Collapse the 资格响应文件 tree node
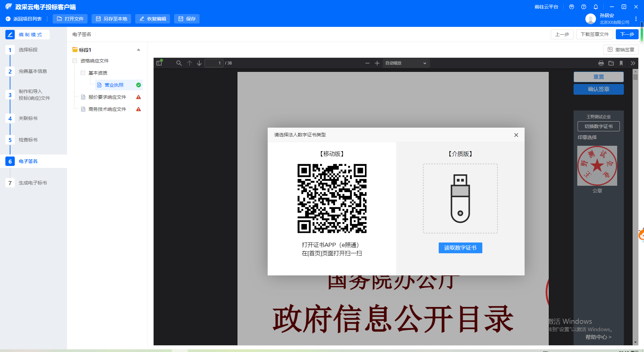The height and width of the screenshot is (352, 644). click(75, 61)
